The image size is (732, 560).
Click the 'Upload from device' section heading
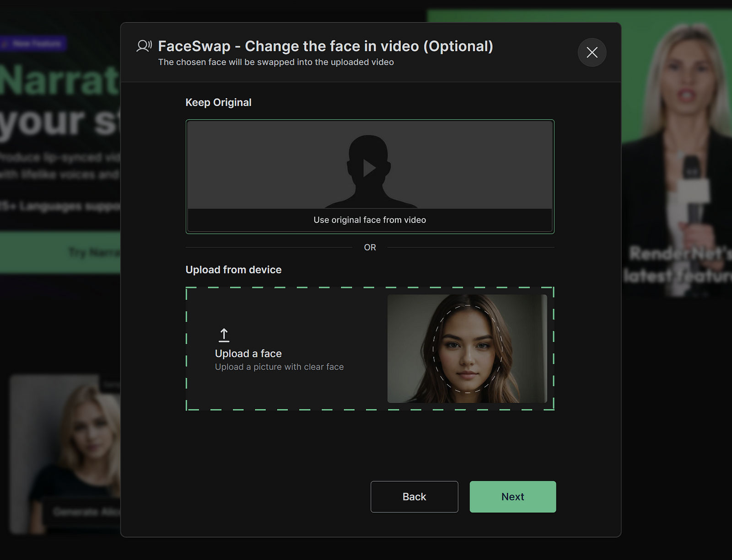[233, 270]
